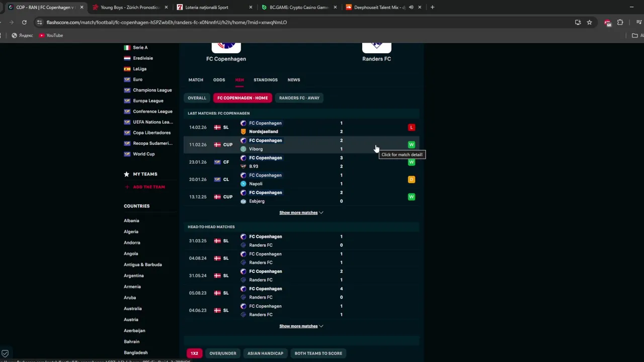Open the 31.03.25 head-to-head match row
The image size is (644, 362).
point(301,241)
